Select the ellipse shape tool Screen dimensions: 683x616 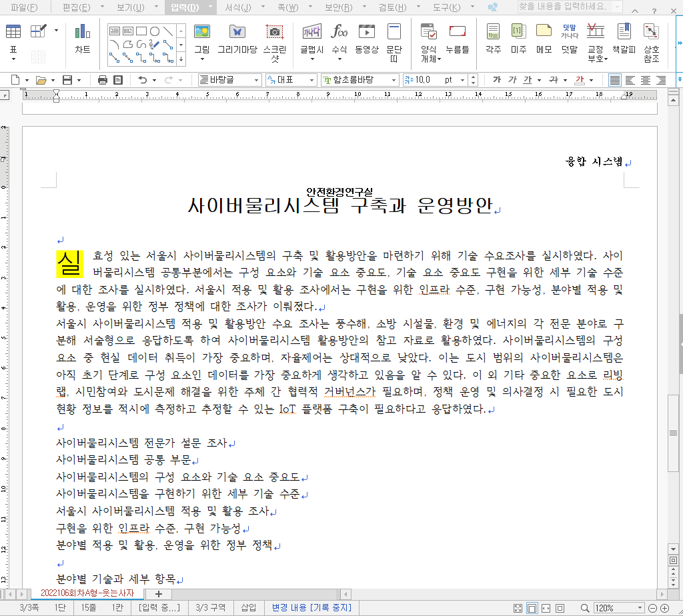coord(155,31)
